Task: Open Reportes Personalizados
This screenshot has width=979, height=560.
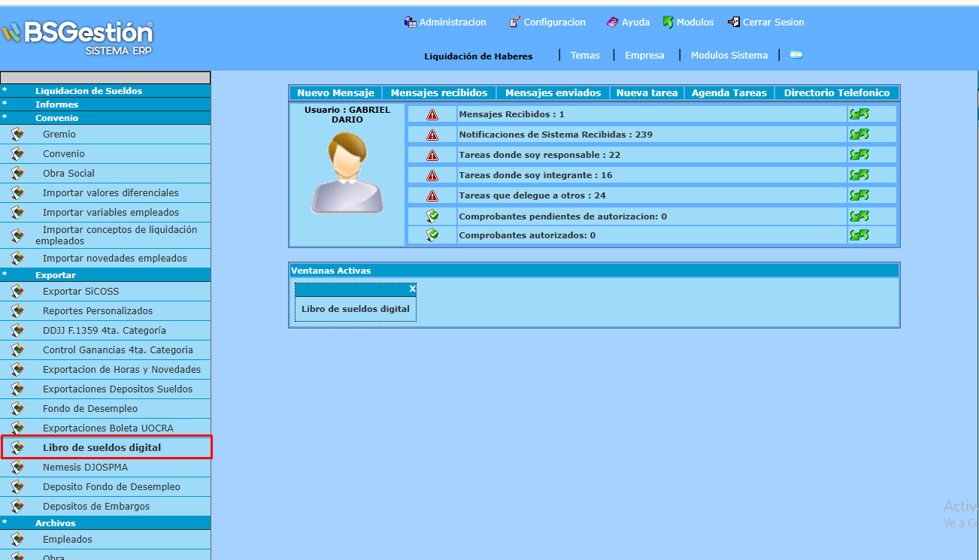Action: coord(98,311)
